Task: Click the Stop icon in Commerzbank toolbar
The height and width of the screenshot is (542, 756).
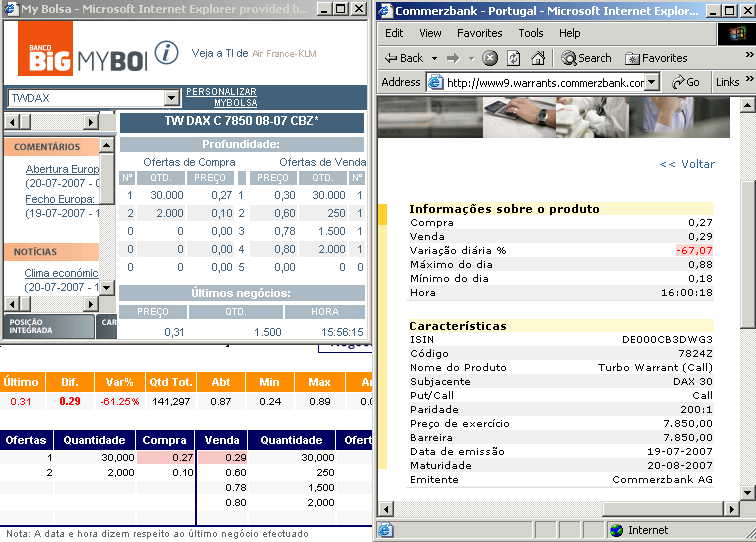Action: [490, 58]
